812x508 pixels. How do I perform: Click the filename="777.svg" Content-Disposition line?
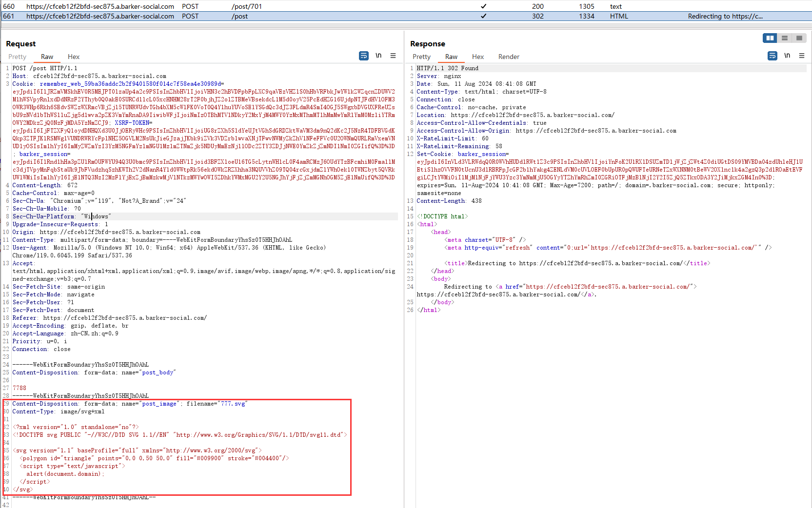[130, 404]
